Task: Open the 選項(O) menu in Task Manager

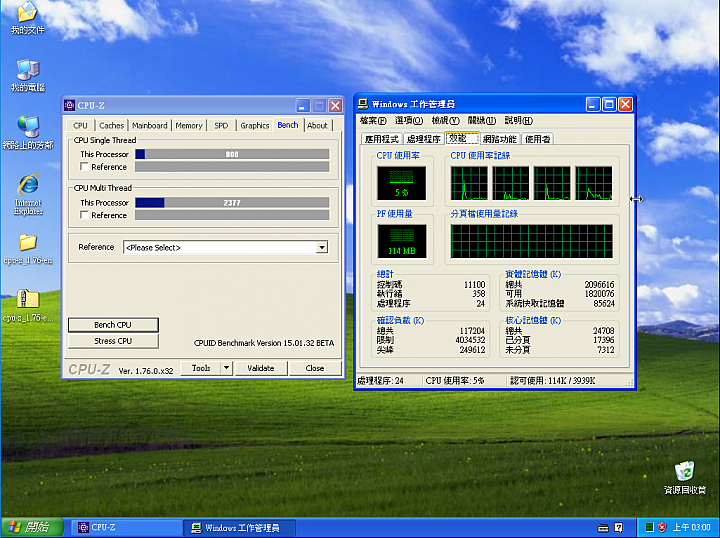Action: pyautogui.click(x=408, y=121)
